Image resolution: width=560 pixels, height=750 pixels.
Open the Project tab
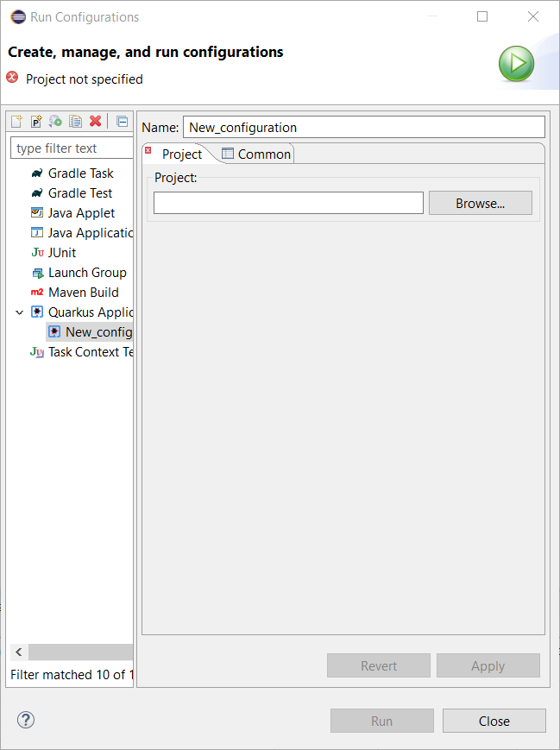click(181, 154)
